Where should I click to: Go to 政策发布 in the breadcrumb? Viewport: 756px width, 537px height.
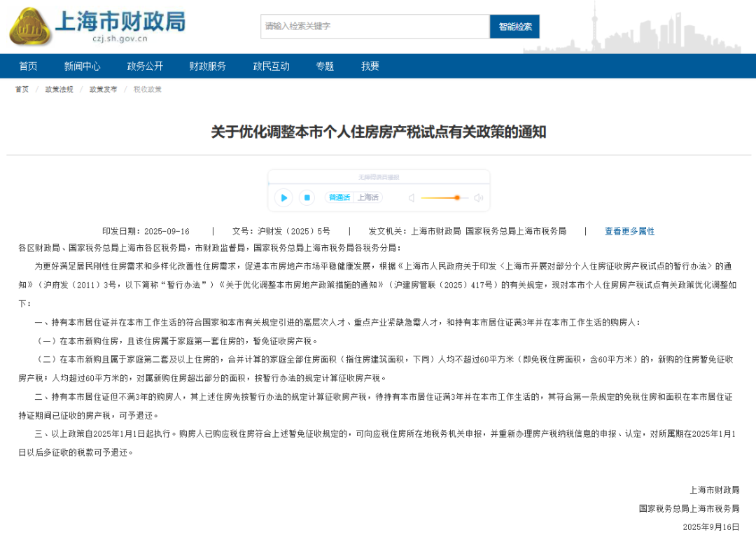pyautogui.click(x=103, y=89)
